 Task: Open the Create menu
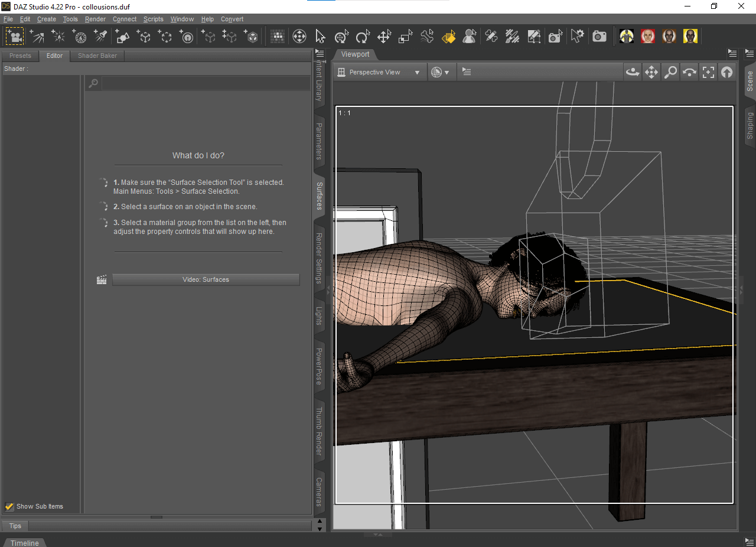(47, 19)
